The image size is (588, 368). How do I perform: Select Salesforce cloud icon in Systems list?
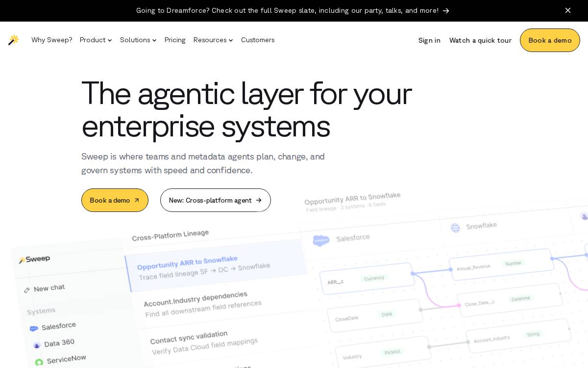(34, 329)
